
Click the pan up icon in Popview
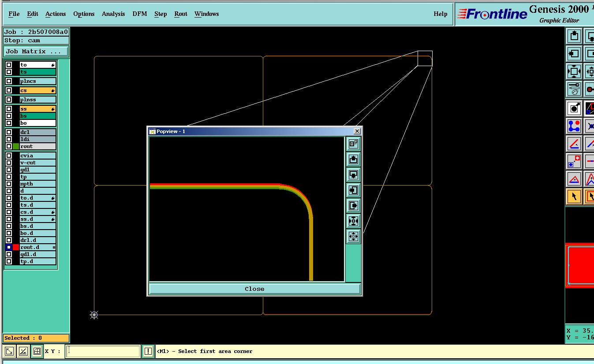point(353,159)
